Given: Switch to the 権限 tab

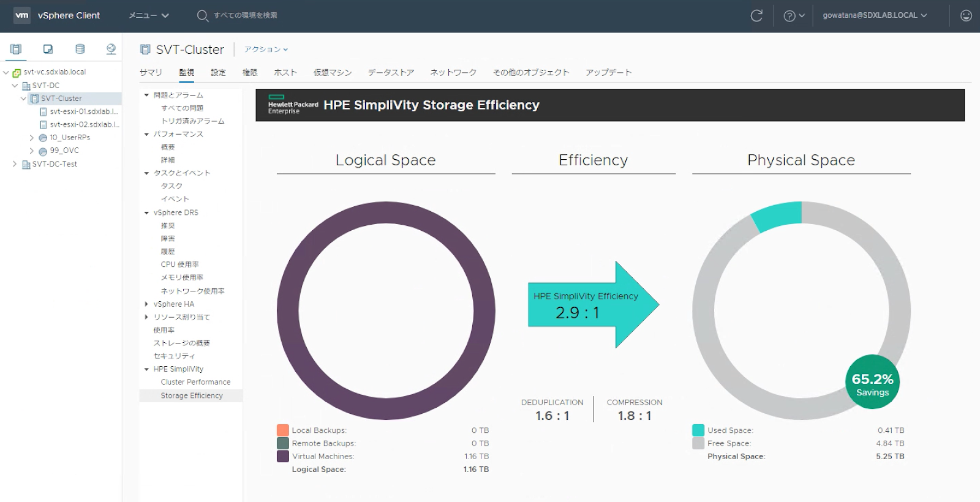Looking at the screenshot, I should point(250,72).
